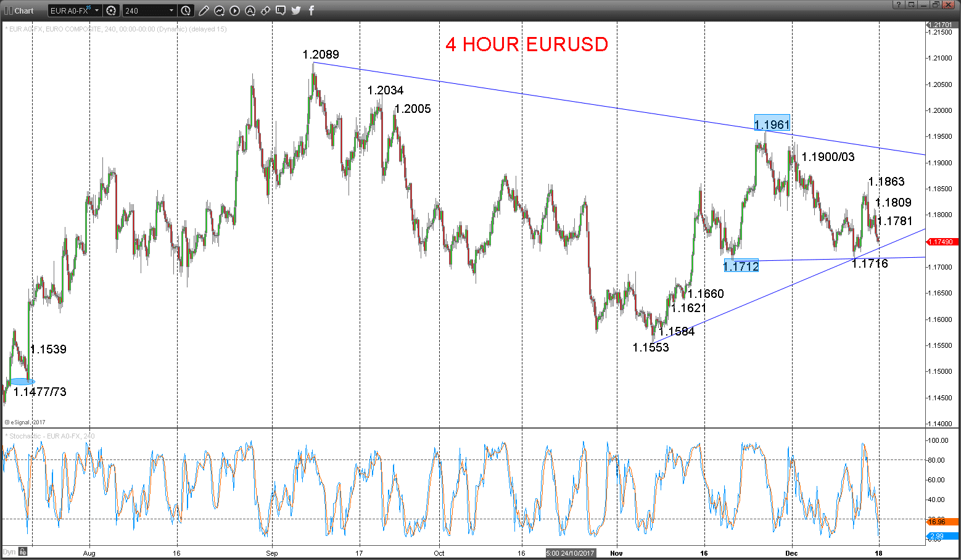
Task: Open the help question mark button
Action: coord(897,5)
